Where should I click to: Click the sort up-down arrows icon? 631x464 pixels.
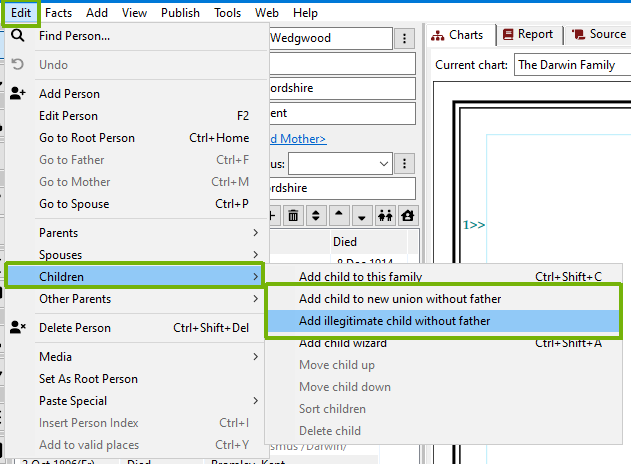(317, 215)
